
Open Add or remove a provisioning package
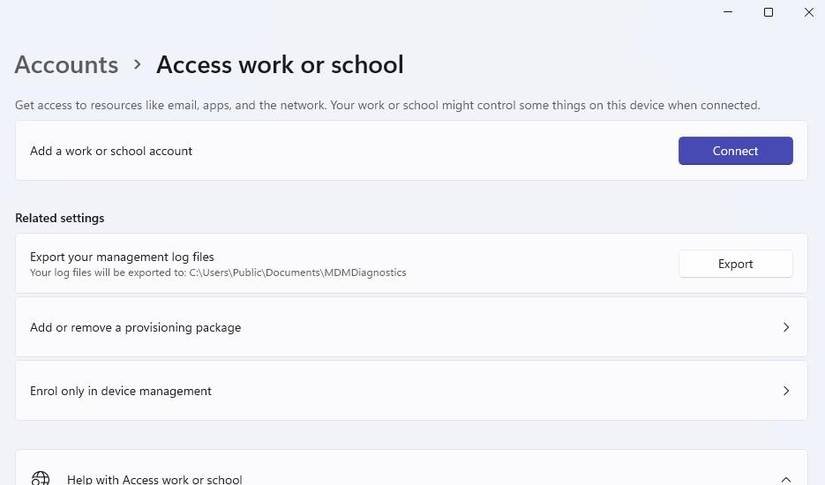click(x=135, y=327)
